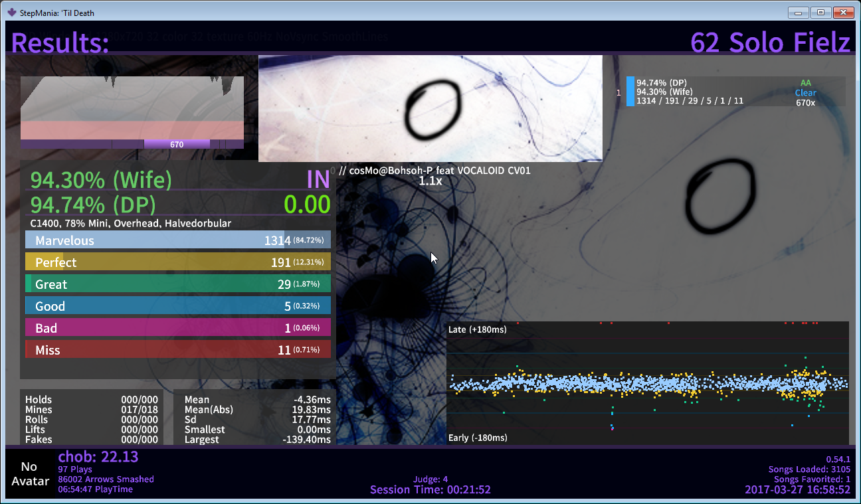Click the No Avatar profile picture
The width and height of the screenshot is (861, 504).
31,474
